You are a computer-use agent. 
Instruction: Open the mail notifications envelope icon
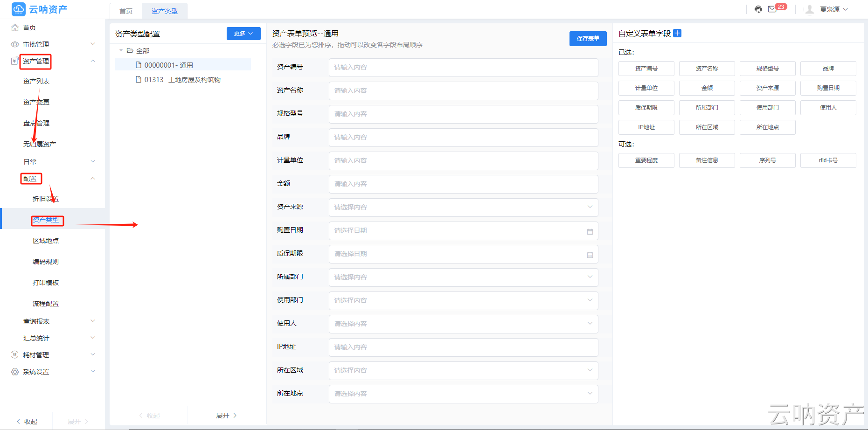tap(772, 9)
